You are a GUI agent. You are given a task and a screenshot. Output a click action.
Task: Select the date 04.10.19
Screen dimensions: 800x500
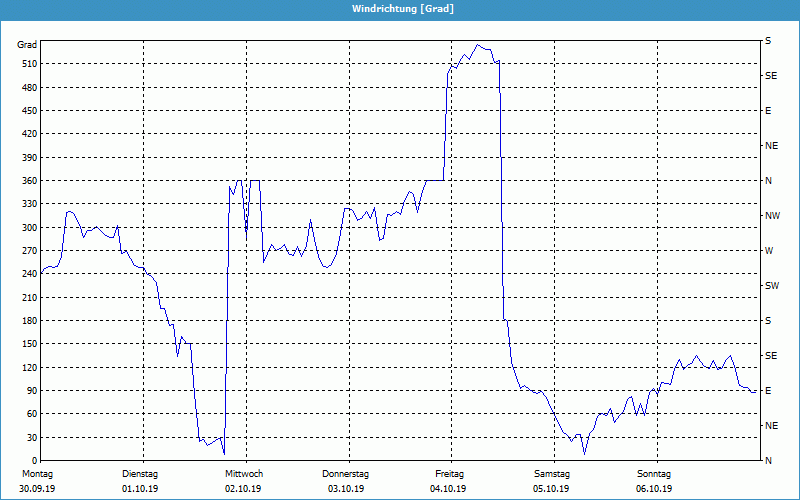click(x=448, y=489)
